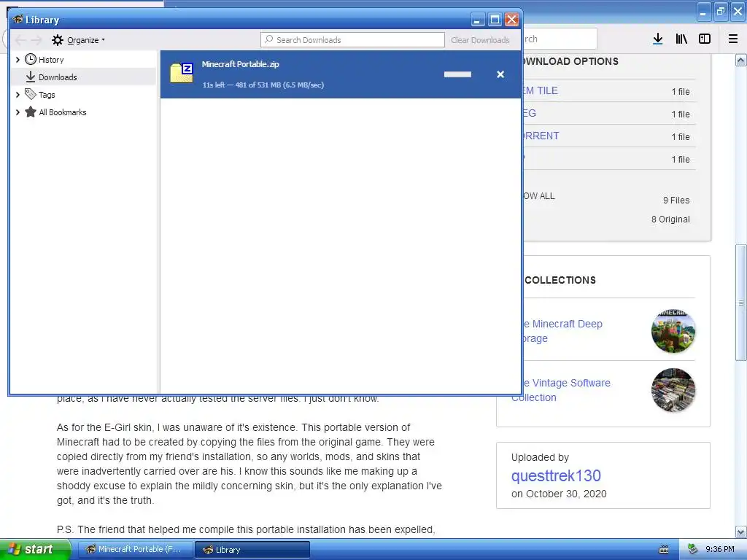Click the browser page scrollbar down arrow
Viewport: 747px width, 560px height.
(x=740, y=532)
